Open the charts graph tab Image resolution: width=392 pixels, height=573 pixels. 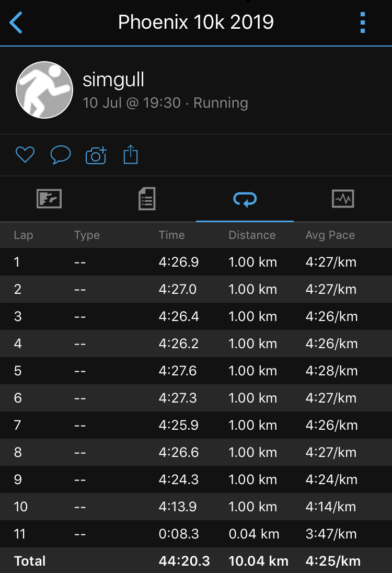click(343, 199)
